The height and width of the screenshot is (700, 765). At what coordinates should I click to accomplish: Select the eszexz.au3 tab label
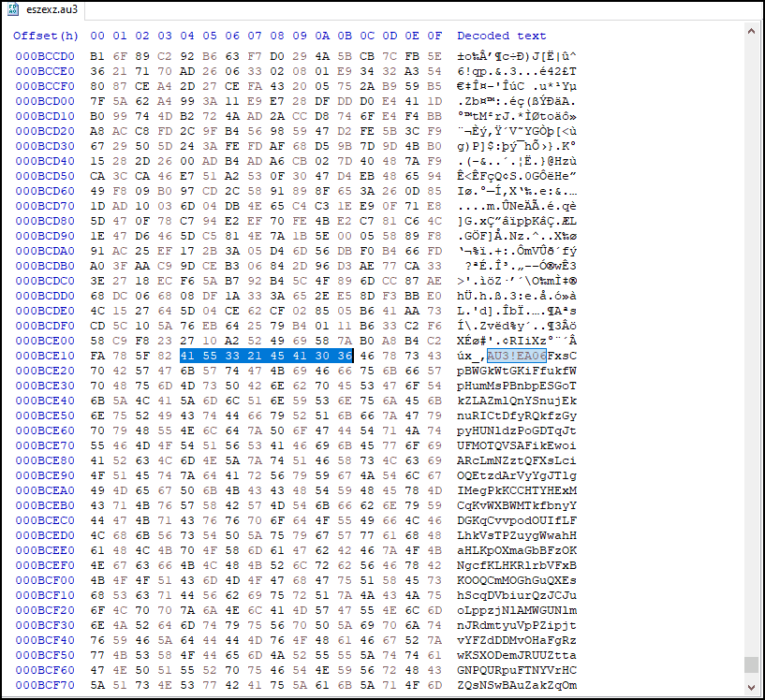52,9
